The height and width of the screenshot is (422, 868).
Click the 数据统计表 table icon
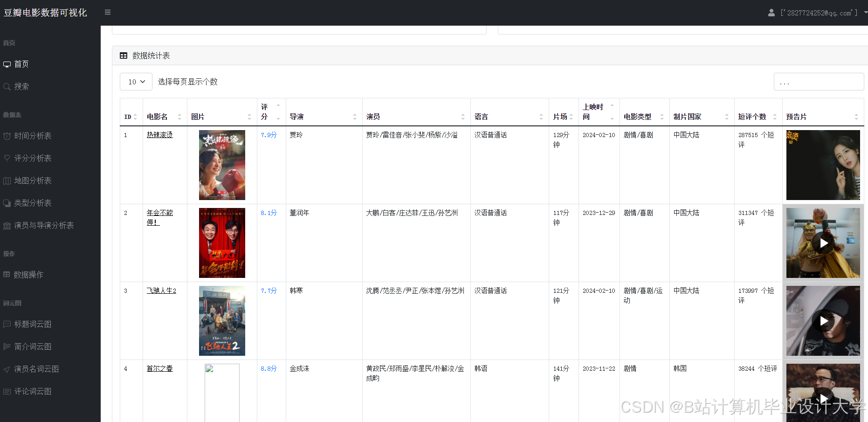click(x=124, y=55)
